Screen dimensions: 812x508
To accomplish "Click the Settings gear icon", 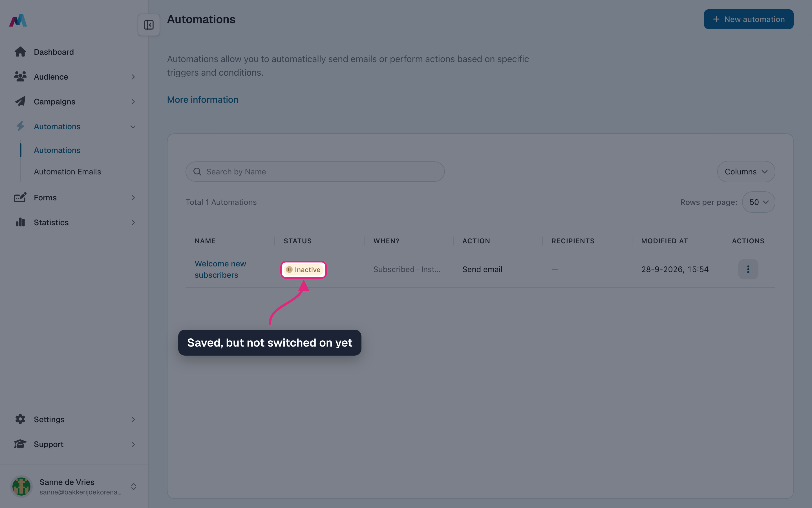I will pyautogui.click(x=20, y=419).
